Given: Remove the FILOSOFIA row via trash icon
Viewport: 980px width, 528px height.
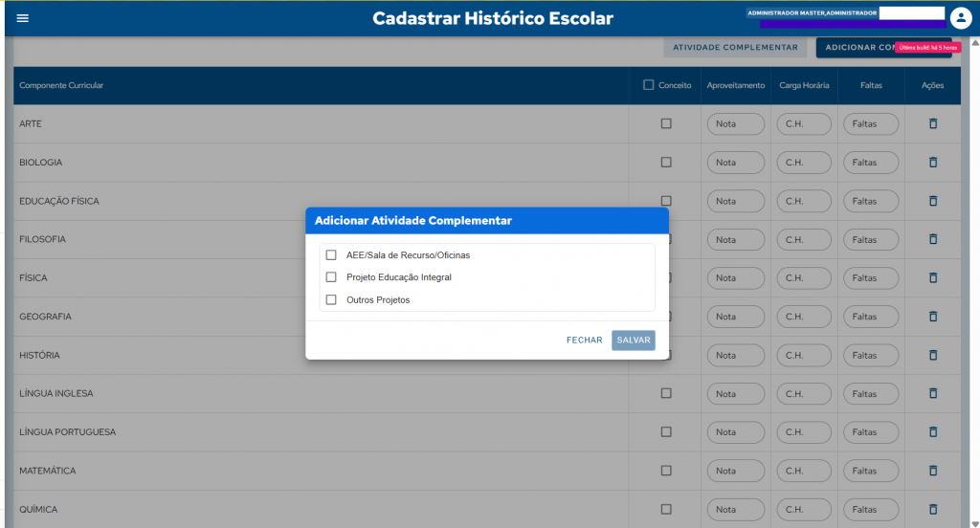Looking at the screenshot, I should [933, 239].
